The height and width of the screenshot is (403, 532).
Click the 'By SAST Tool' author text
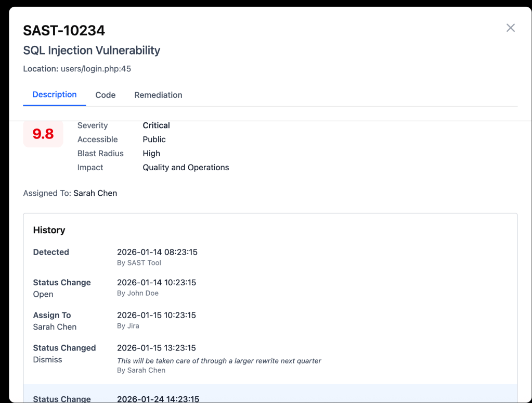point(139,263)
